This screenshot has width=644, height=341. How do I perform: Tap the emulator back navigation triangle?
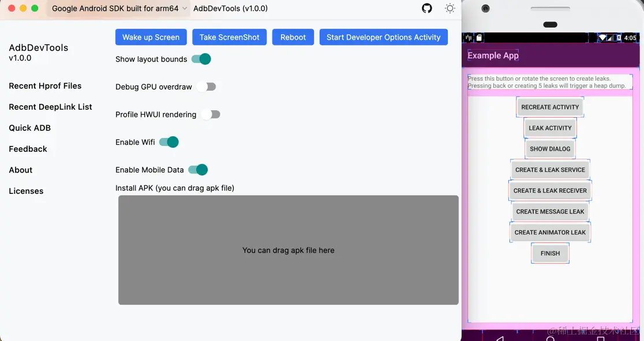click(x=500, y=339)
